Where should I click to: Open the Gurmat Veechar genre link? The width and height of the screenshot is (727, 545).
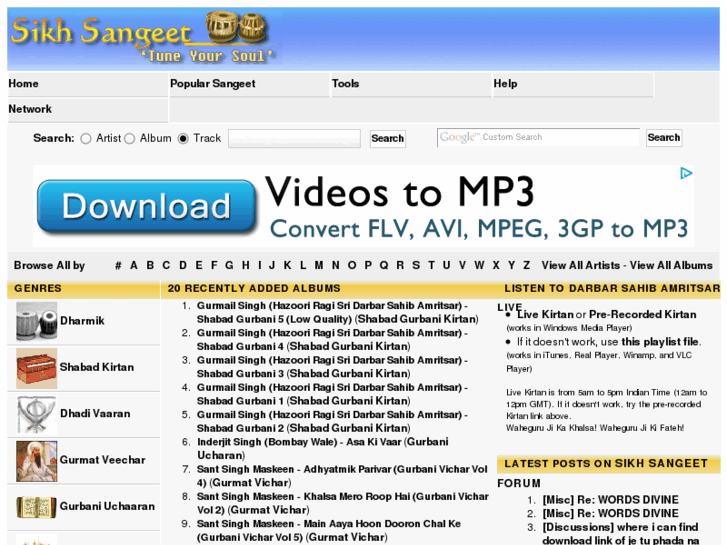point(102,460)
